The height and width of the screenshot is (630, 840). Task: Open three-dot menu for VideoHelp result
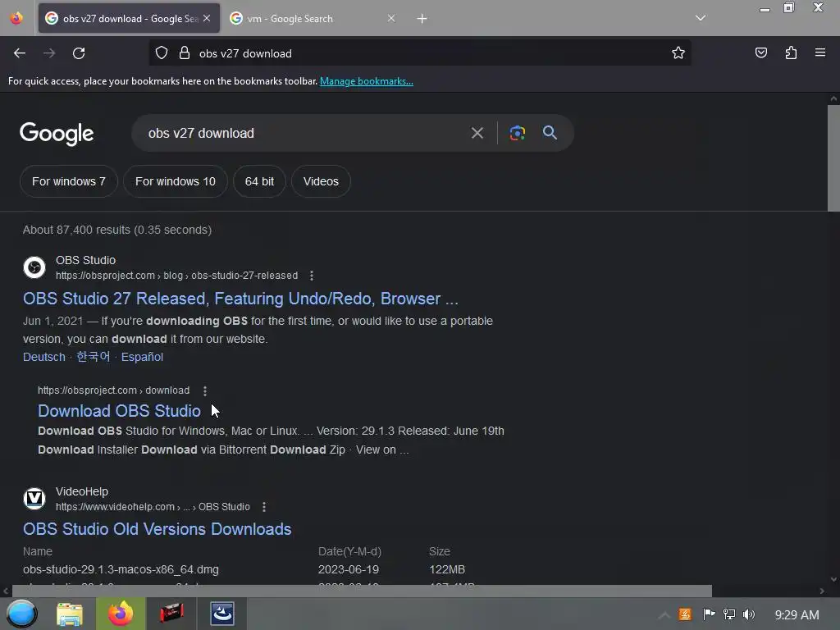point(264,507)
